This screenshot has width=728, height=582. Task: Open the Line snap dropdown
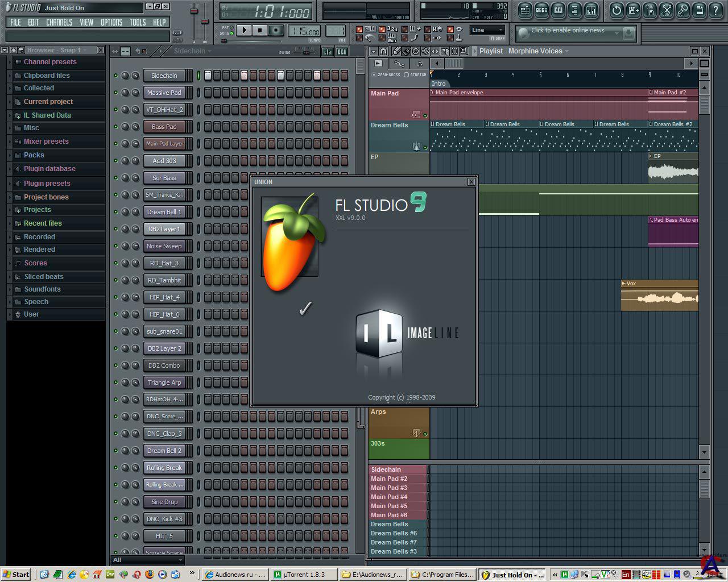[487, 30]
